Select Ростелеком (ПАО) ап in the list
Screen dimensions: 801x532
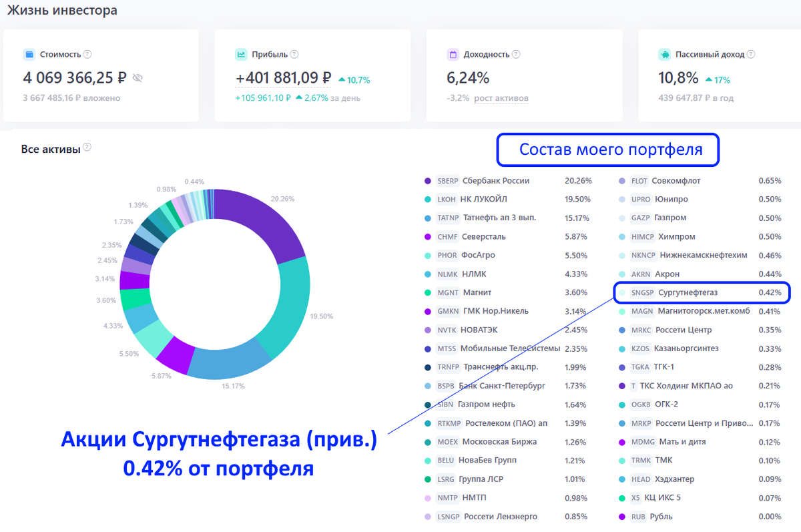point(506,423)
